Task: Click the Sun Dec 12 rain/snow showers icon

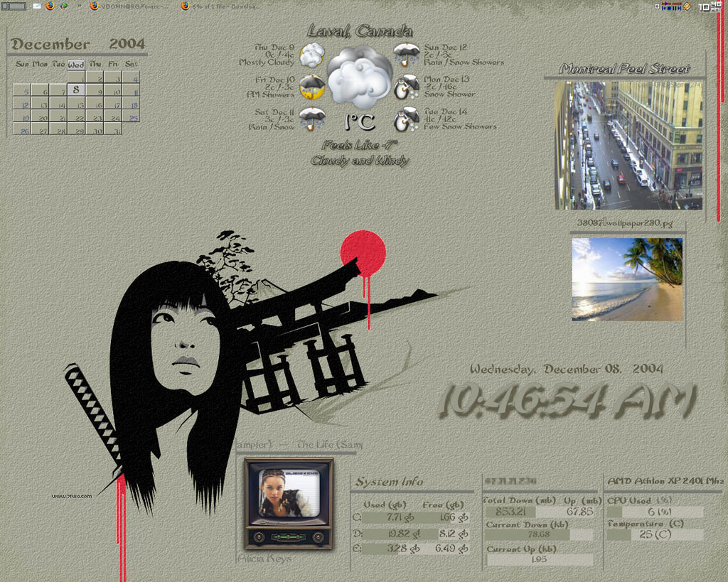Action: (407, 55)
